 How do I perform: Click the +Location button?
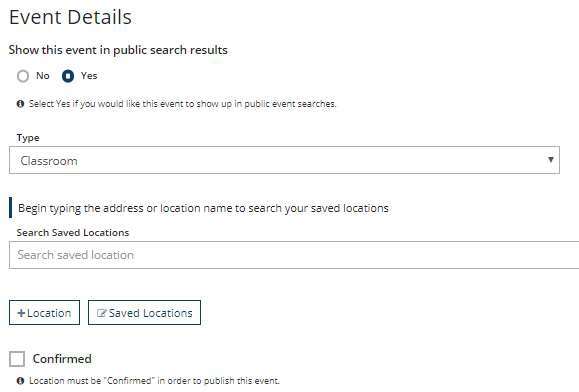pos(44,313)
